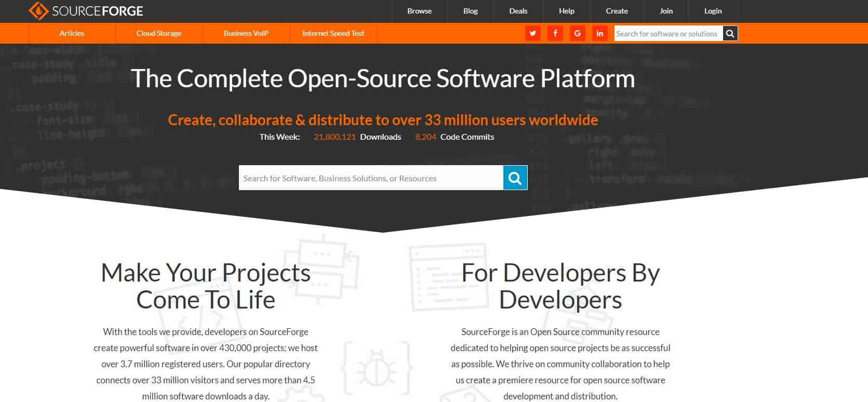
Task: Go to Cloud Storage
Action: click(159, 33)
